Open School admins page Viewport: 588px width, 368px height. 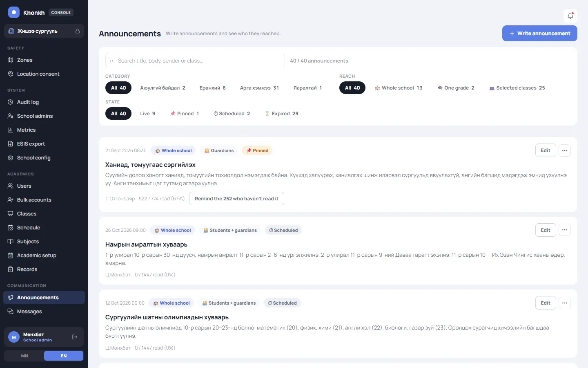pos(44,116)
